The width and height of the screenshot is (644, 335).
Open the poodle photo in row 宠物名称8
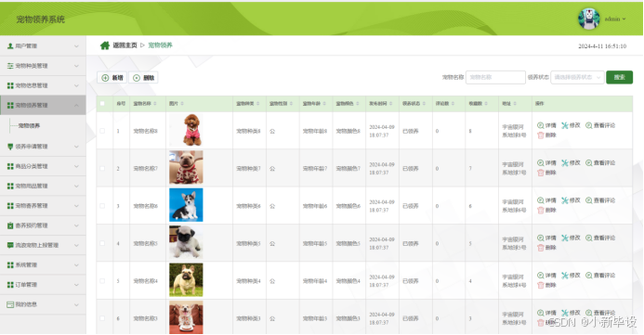(186, 130)
